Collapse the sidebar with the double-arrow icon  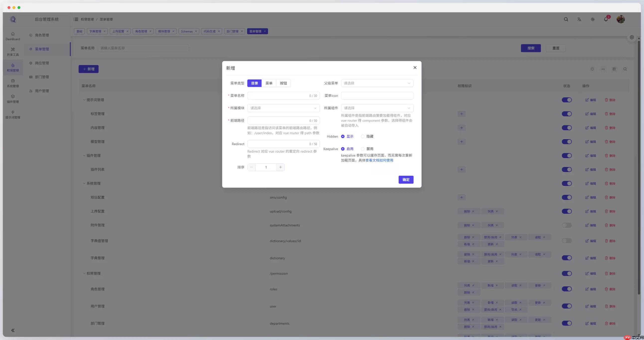click(13, 330)
